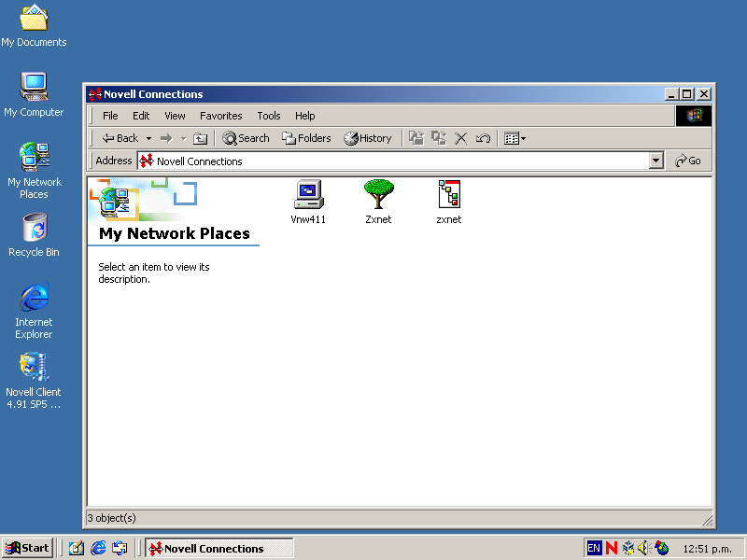Maximize the Novell Connections window
The width and height of the screenshot is (747, 560).
[x=686, y=94]
